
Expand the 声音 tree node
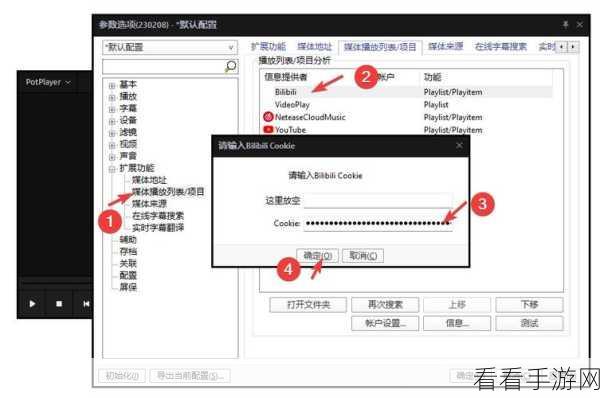(112, 157)
